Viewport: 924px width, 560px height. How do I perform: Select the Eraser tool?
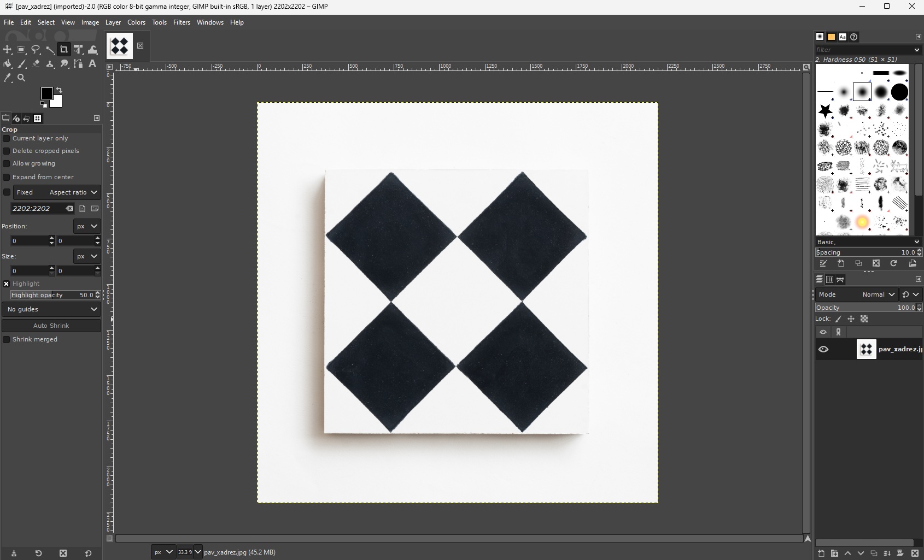[x=36, y=64]
